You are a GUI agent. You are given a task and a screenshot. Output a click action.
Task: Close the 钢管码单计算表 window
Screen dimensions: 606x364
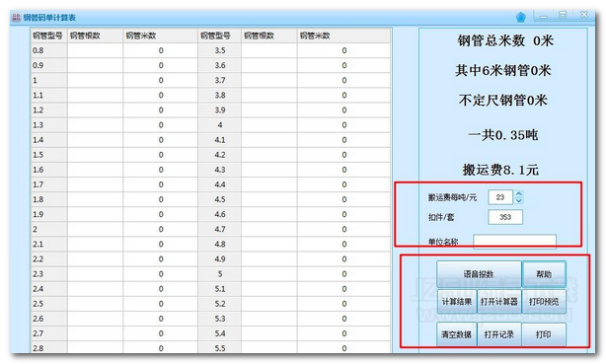pos(584,15)
